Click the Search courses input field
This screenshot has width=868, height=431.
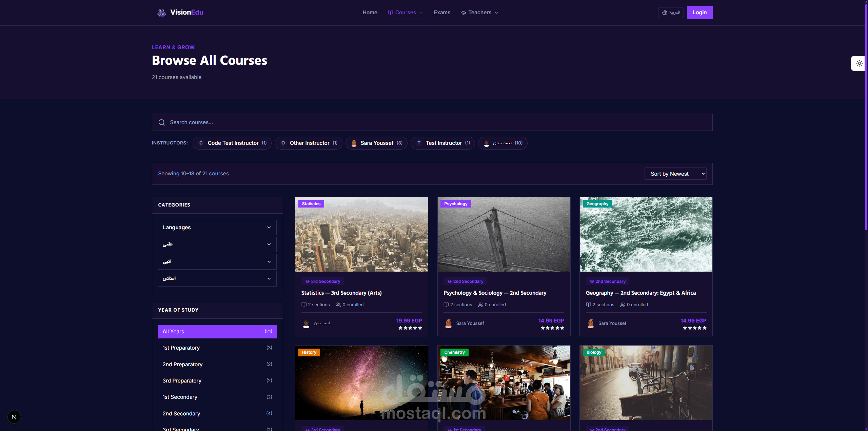[432, 122]
